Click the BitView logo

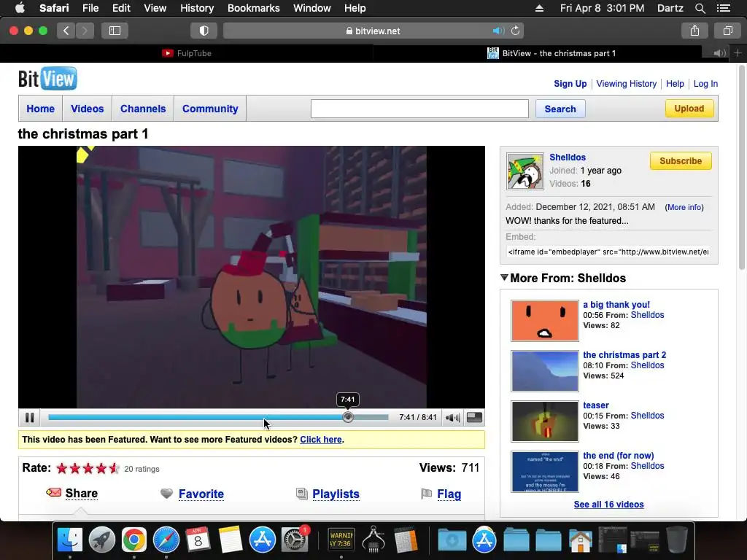pos(47,79)
